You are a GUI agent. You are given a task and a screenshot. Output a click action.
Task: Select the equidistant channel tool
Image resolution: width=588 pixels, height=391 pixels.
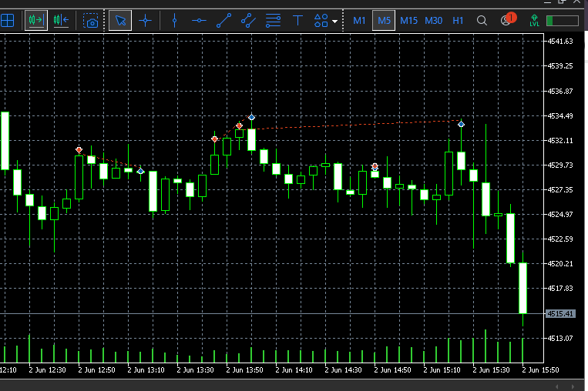pyautogui.click(x=248, y=20)
